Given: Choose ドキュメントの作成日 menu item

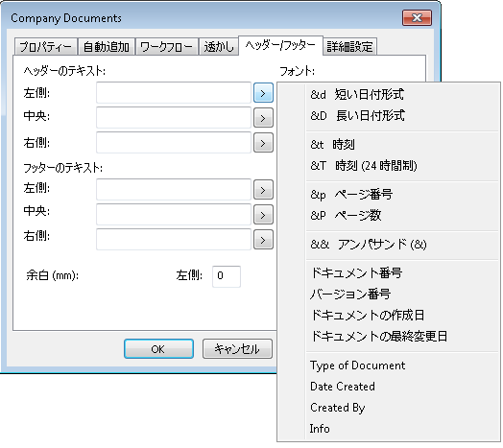Looking at the screenshot, I should (x=388, y=316).
